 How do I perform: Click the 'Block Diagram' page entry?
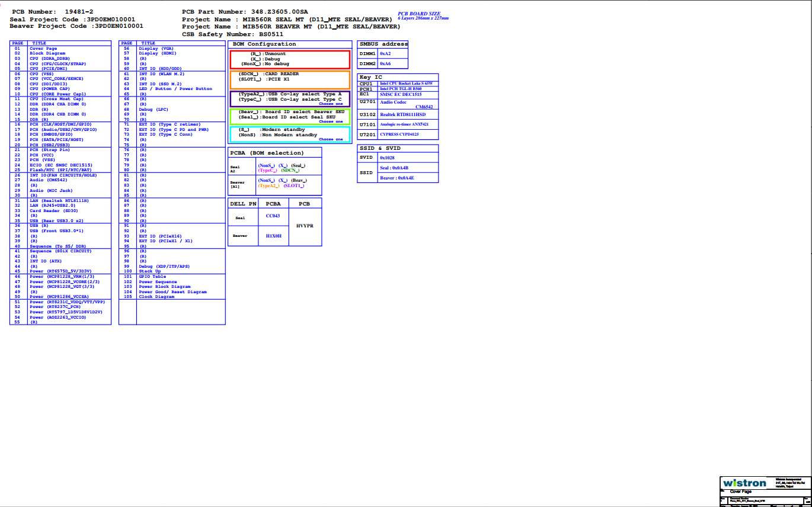(x=47, y=53)
